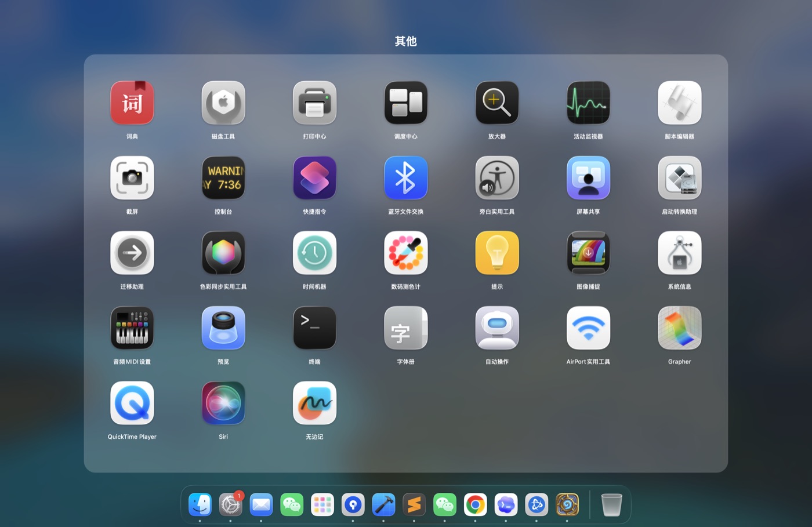
Task: Open 时间机器 (Time Machine)
Action: 314,253
